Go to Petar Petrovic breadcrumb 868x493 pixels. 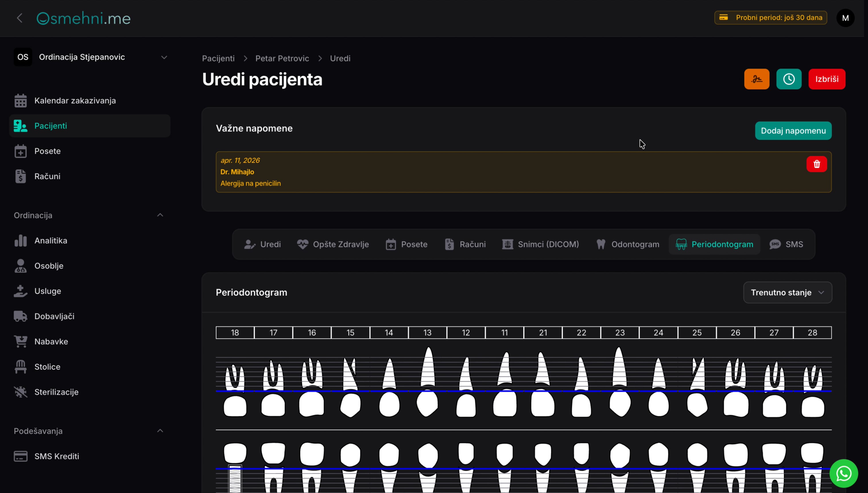282,58
